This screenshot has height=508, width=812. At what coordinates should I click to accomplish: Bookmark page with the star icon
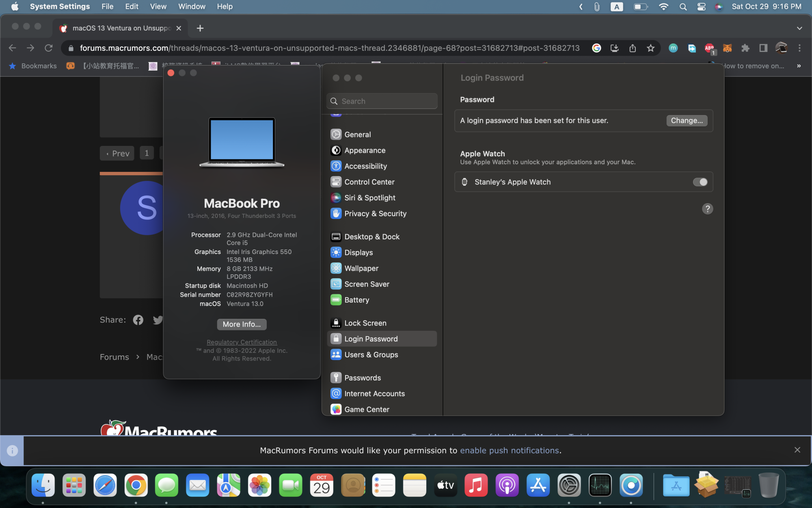pyautogui.click(x=650, y=48)
